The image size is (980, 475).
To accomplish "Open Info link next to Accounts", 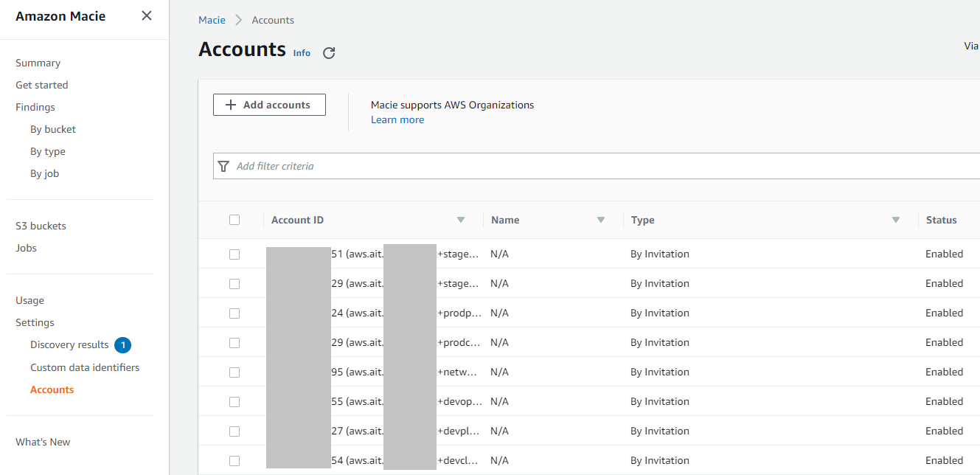I will (x=302, y=53).
